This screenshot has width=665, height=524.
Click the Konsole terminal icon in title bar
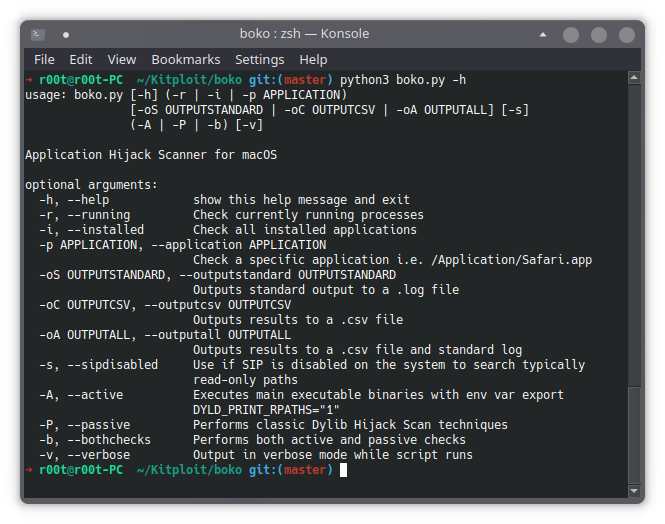38,34
